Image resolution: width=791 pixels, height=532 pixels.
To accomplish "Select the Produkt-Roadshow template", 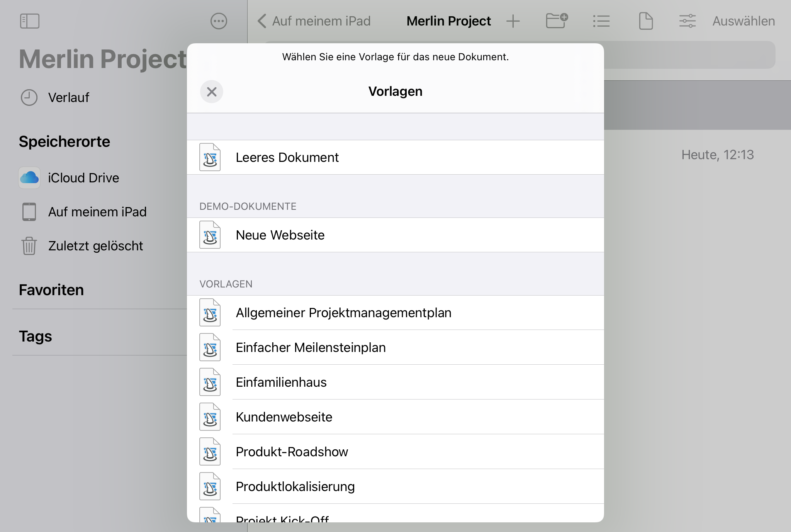I will 395,452.
